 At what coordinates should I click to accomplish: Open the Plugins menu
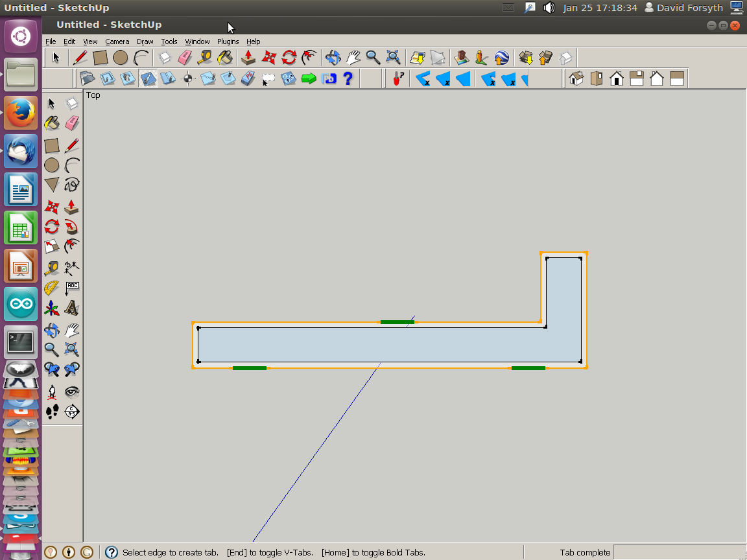228,41
